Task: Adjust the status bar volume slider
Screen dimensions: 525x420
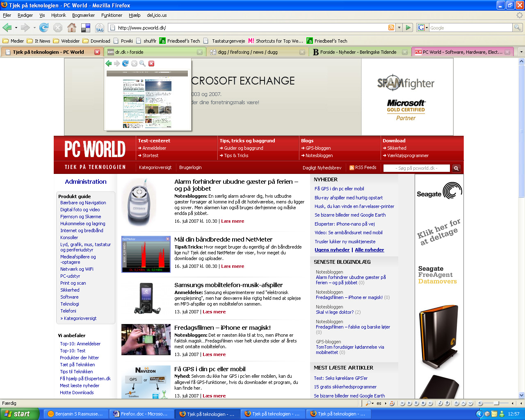Action: (496, 403)
